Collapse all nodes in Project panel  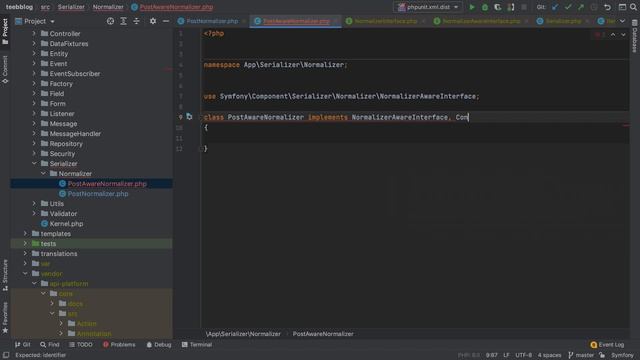click(136, 21)
